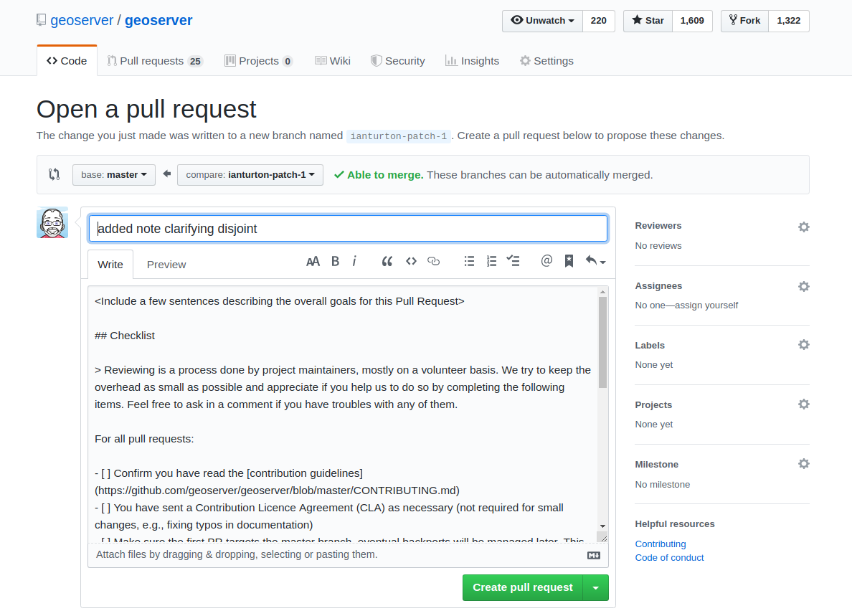Reference an issue with the bookmark icon
Image resolution: width=852 pixels, height=616 pixels.
point(569,261)
